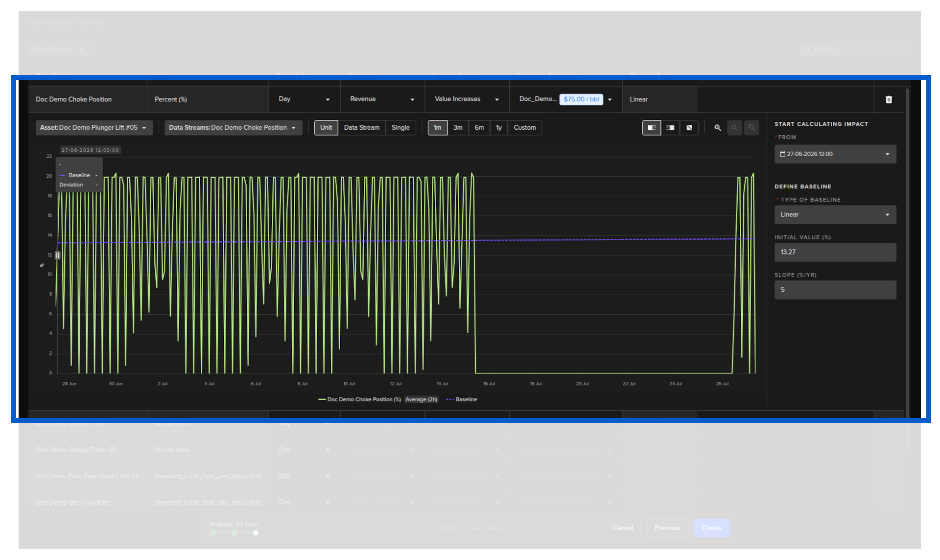Delete the Doc Demo Choke Position metric row

[x=889, y=99]
